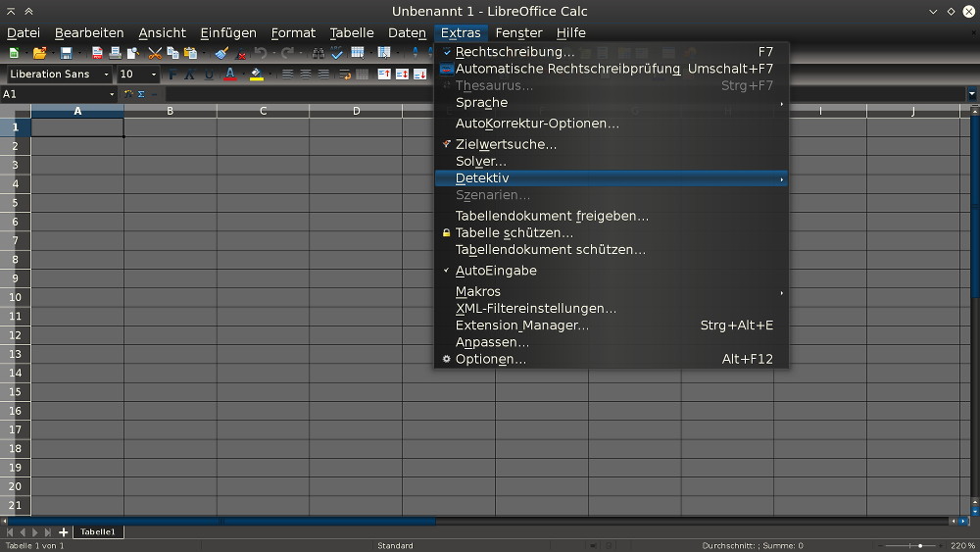Activate the Clone Formatting paintbrush

point(221,53)
